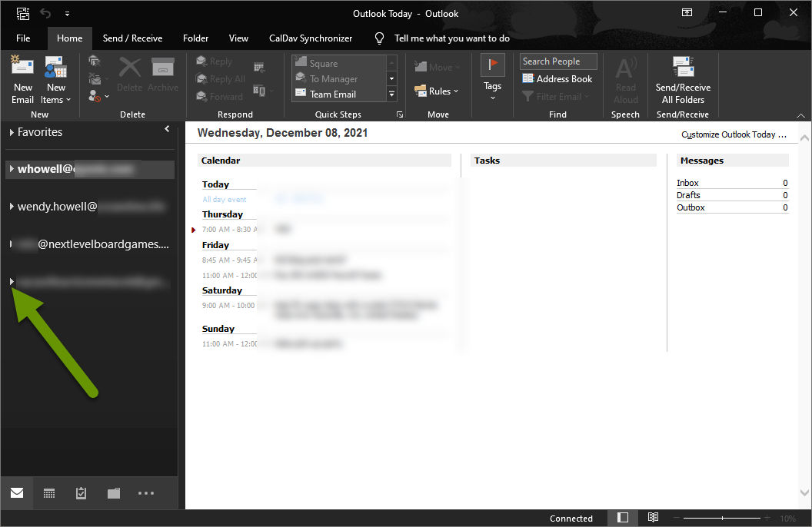Open more navigation options (three dots)
The height and width of the screenshot is (527, 812).
click(x=146, y=493)
